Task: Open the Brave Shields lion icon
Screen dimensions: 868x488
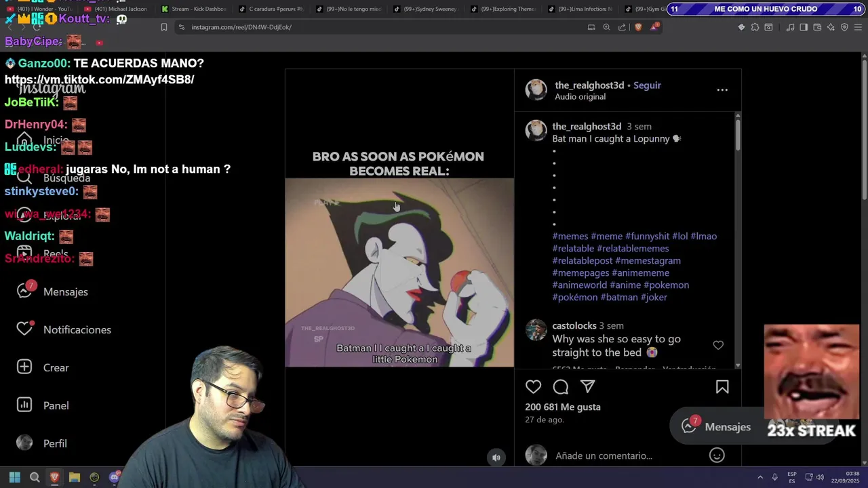Action: tap(638, 27)
